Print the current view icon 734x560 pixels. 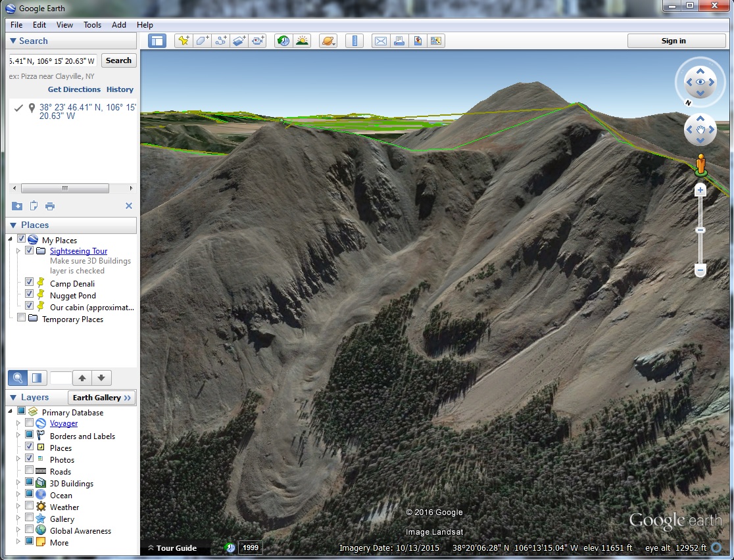pyautogui.click(x=399, y=41)
